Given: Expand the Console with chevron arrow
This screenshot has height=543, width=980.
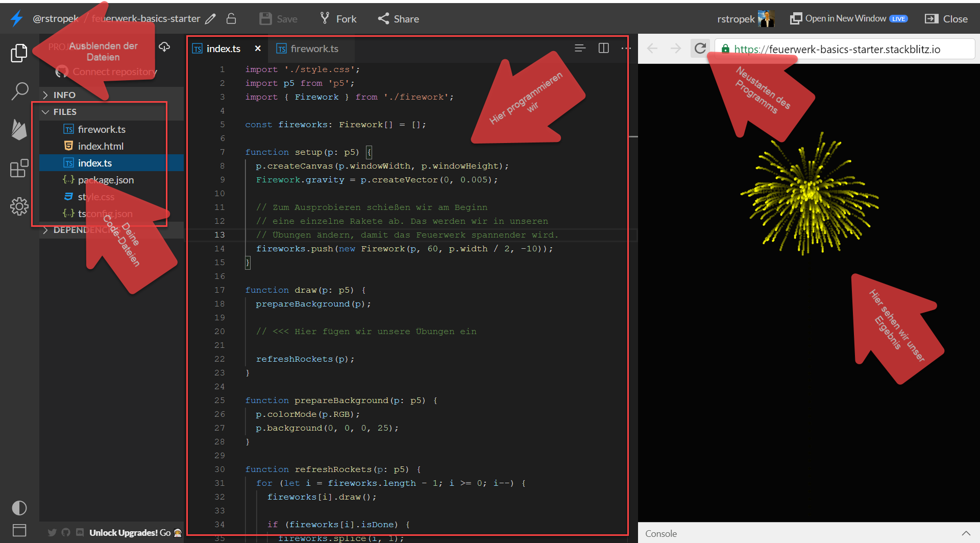Looking at the screenshot, I should click(x=966, y=533).
